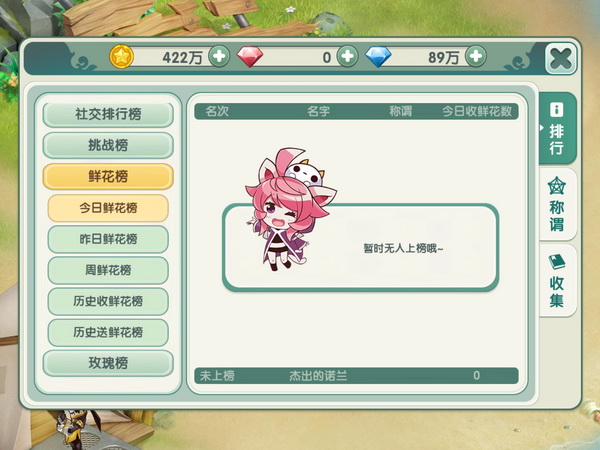The width and height of the screenshot is (600, 450).
Task: Show the 历史送鲜花榜 ranking
Action: [108, 333]
